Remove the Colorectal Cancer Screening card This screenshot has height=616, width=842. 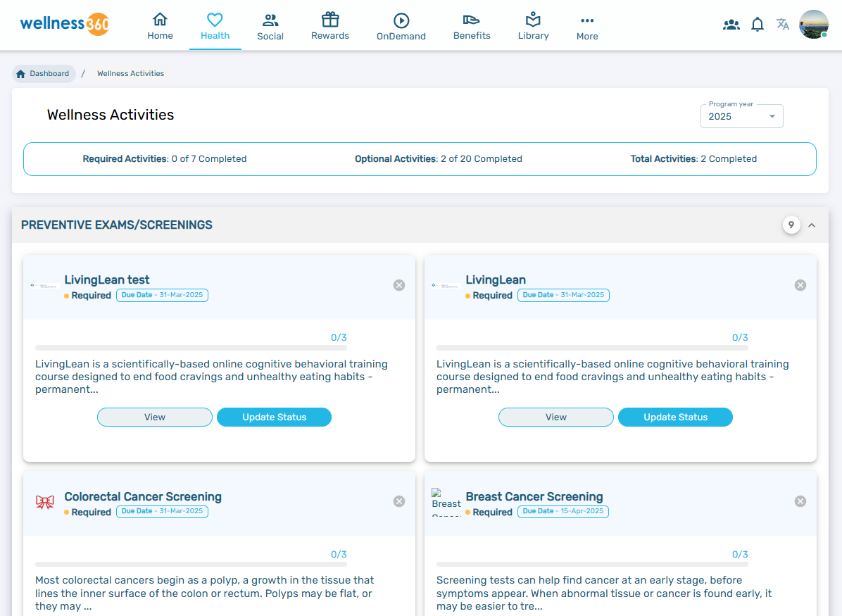click(399, 501)
